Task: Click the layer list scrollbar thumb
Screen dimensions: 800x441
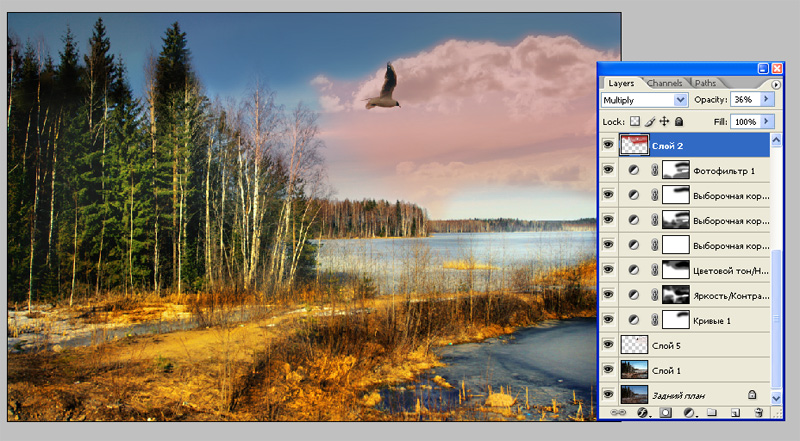Action: (776, 318)
